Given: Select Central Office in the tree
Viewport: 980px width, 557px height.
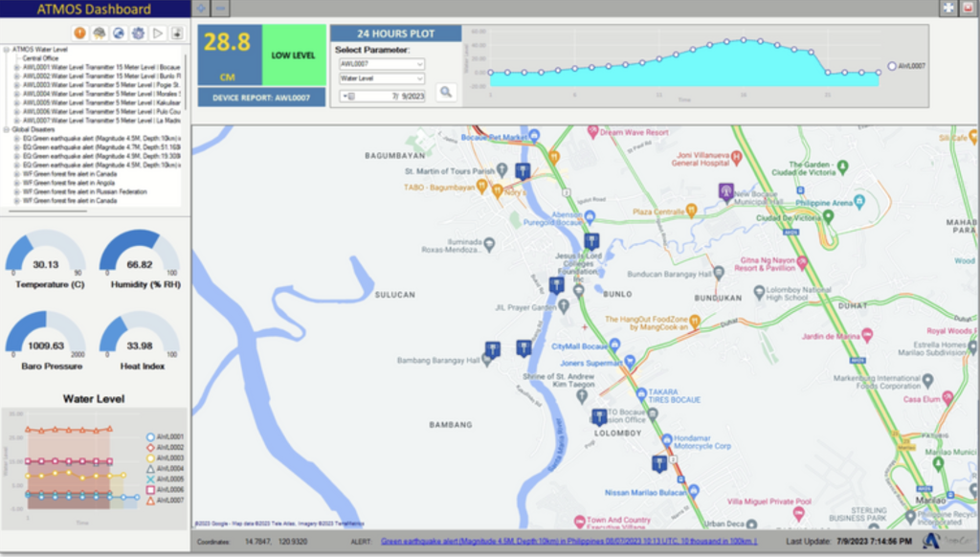Looking at the screenshot, I should (40, 57).
